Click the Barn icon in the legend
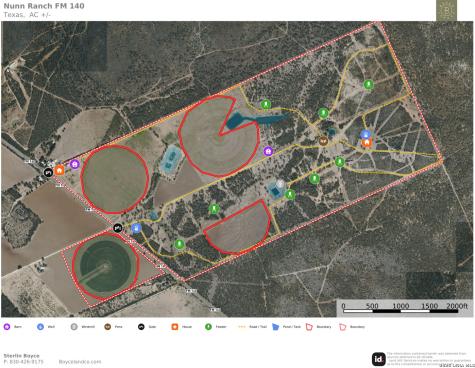This screenshot has height=368, width=475. coord(7,327)
